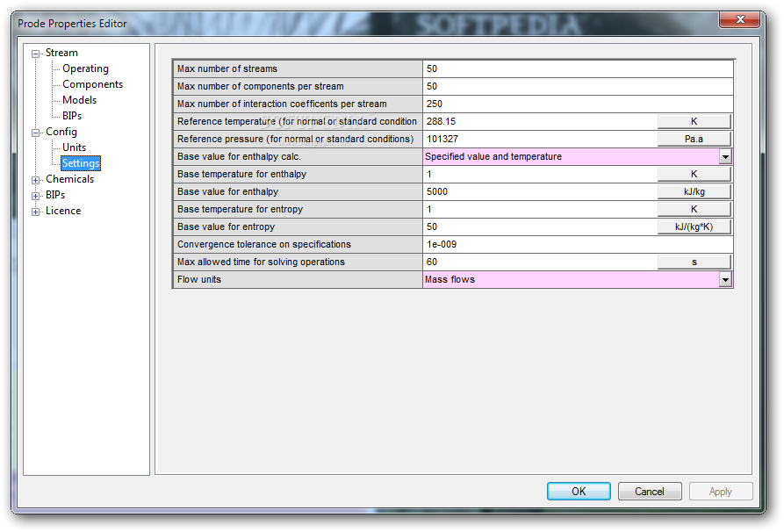
Task: Expand the Licence tree node
Action: click(35, 212)
